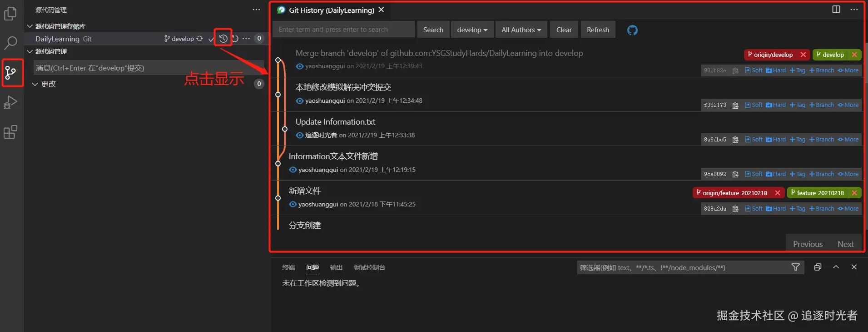Copy commit hash 828a2da to clipboard

(735, 209)
